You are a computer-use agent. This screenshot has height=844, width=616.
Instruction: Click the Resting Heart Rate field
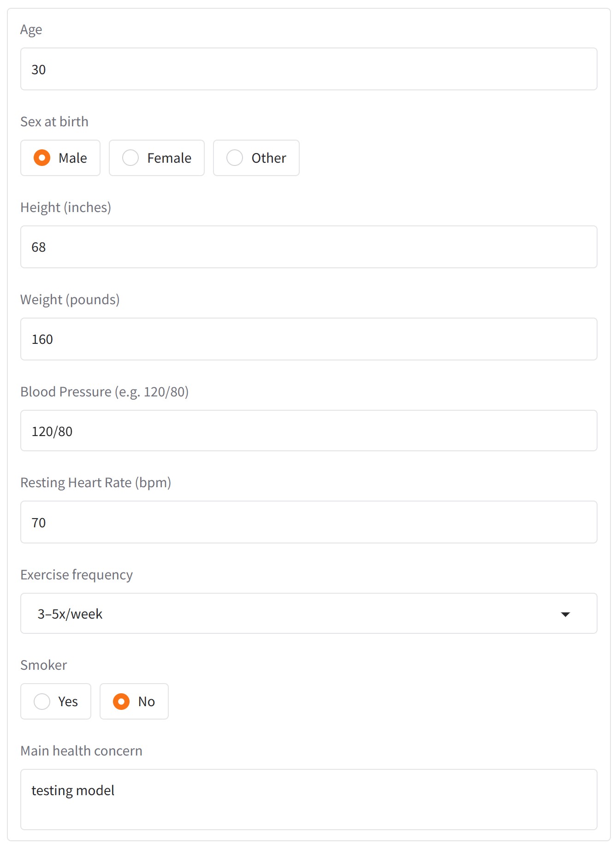click(x=309, y=522)
